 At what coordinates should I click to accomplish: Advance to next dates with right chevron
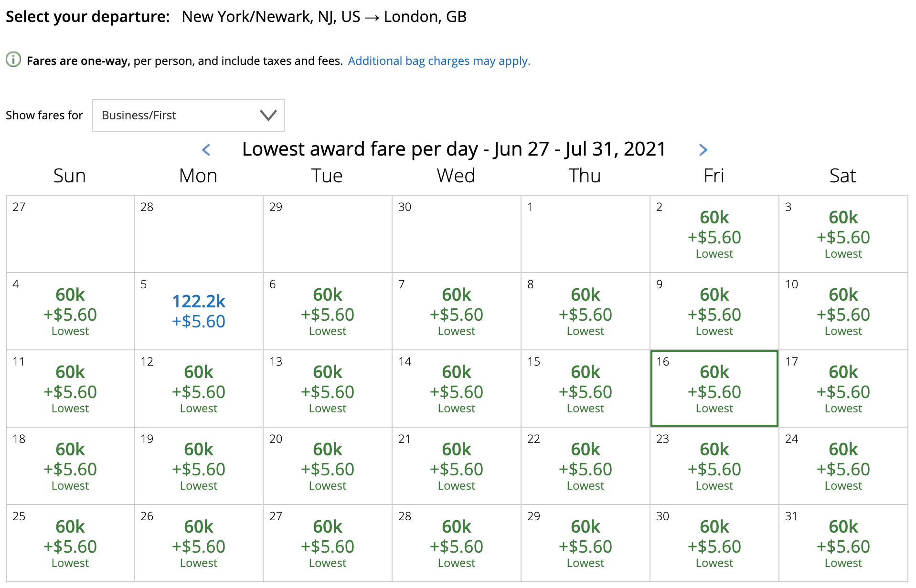point(703,150)
